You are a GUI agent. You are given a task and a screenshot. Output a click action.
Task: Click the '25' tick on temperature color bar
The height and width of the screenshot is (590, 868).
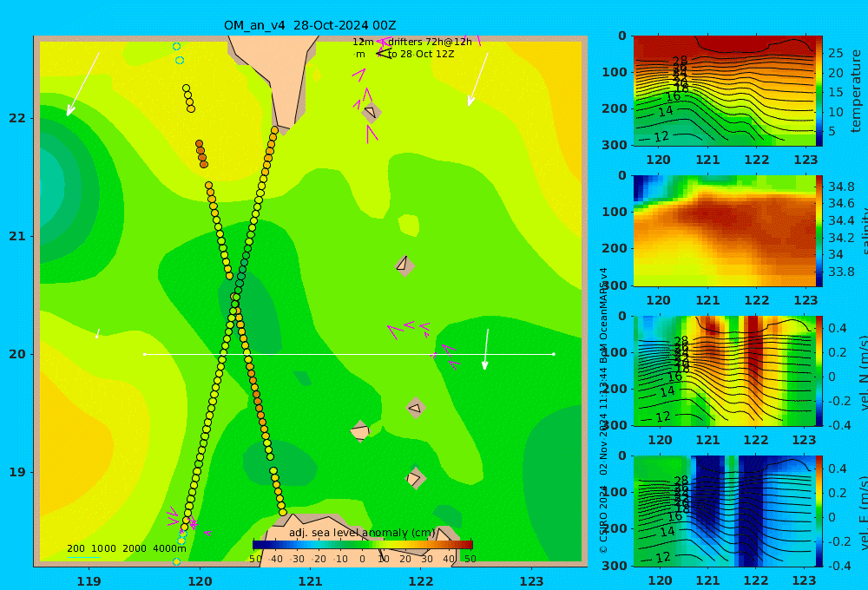coord(835,53)
